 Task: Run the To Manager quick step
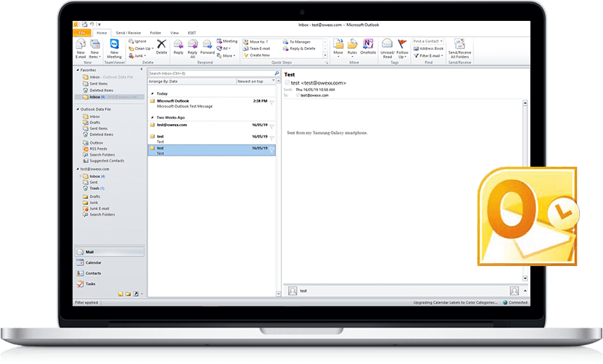pos(297,42)
